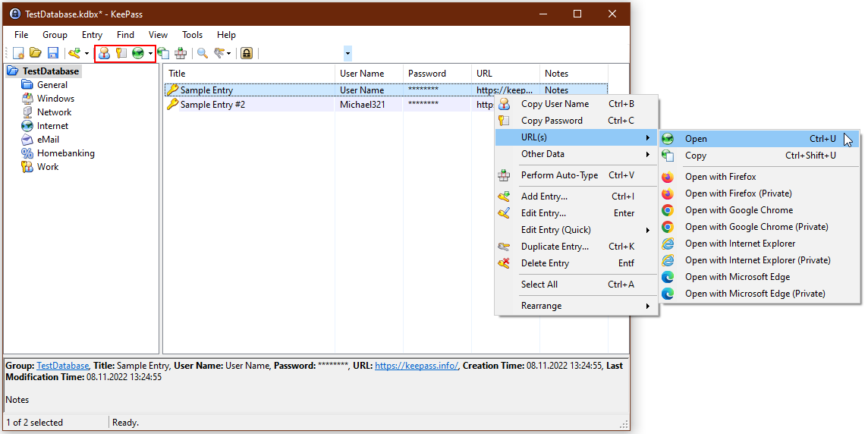
Task: Expand the Show Entries dropdown arrow
Action: tap(228, 54)
